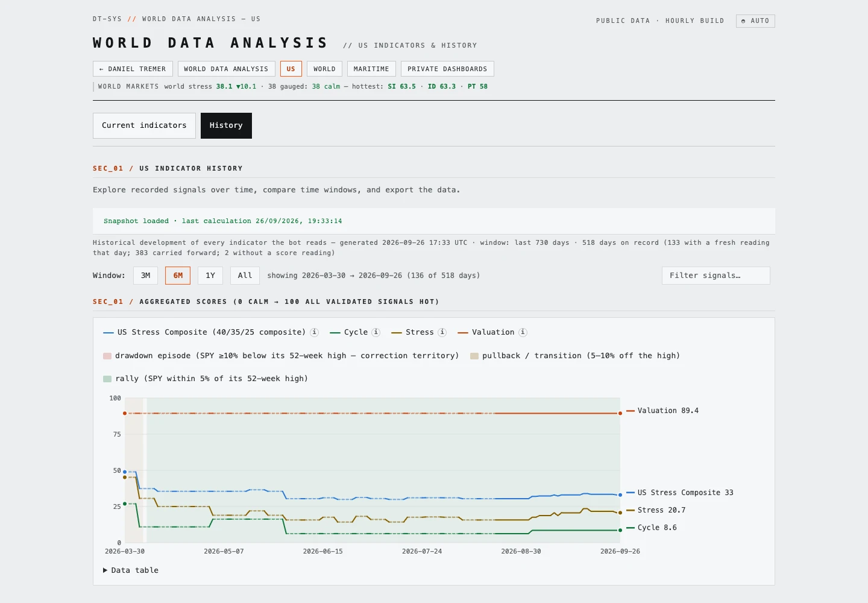This screenshot has height=603, width=868.
Task: Go back to DANIEL TREMER
Action: tap(133, 69)
